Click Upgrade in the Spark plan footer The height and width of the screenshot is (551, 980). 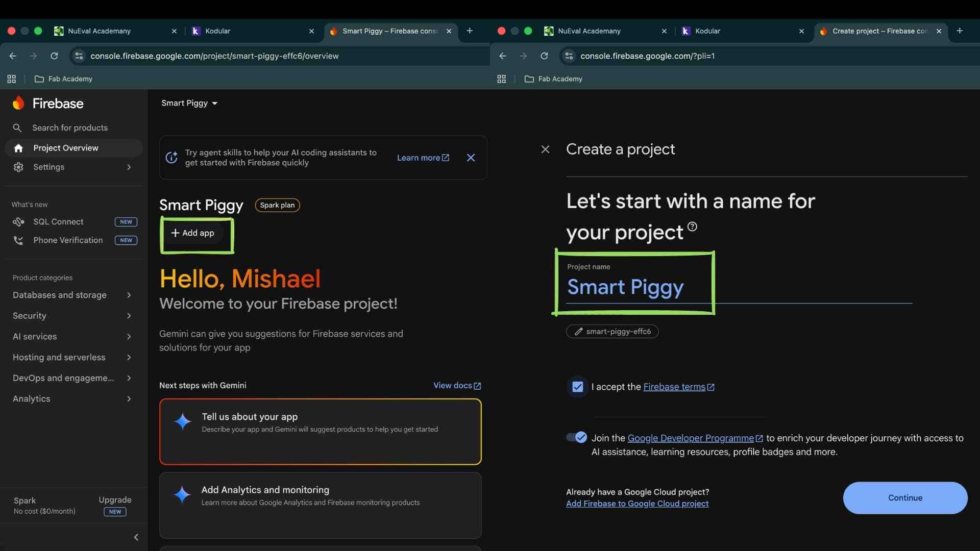pyautogui.click(x=115, y=500)
